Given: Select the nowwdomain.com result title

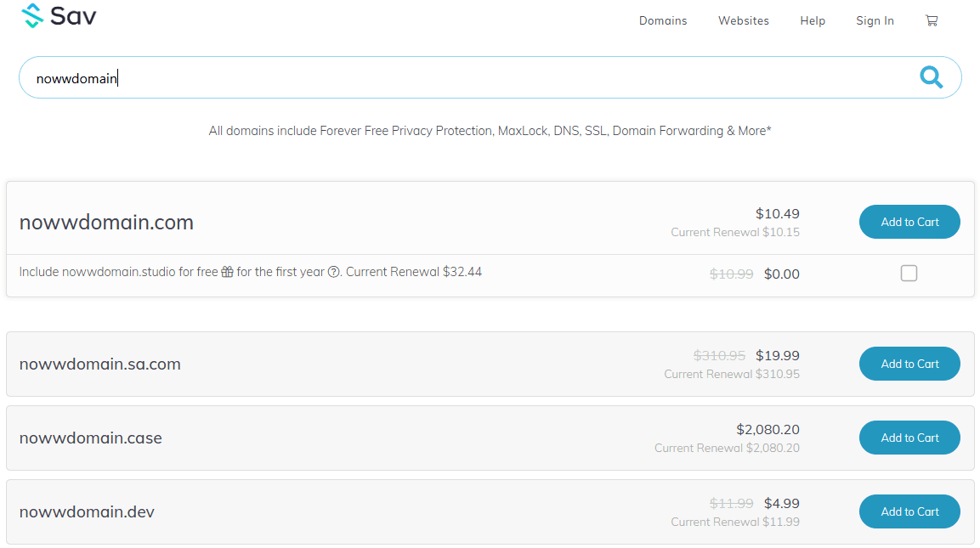Looking at the screenshot, I should coord(106,223).
